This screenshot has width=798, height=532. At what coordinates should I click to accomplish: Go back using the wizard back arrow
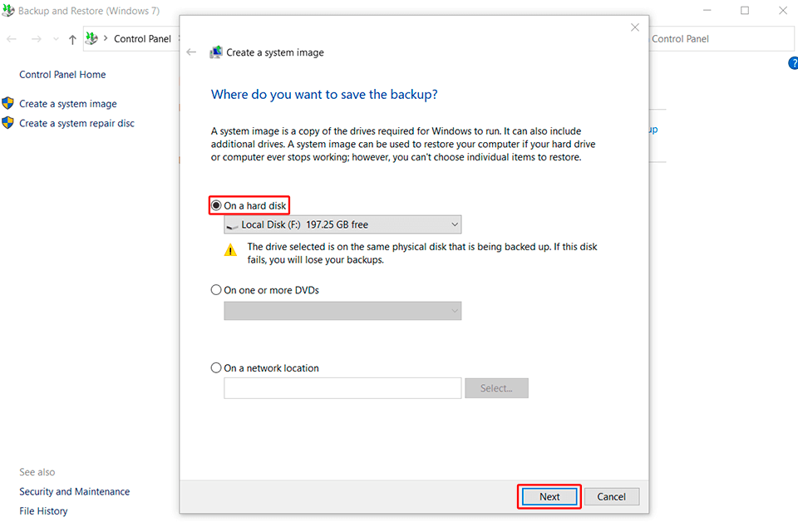pyautogui.click(x=191, y=52)
